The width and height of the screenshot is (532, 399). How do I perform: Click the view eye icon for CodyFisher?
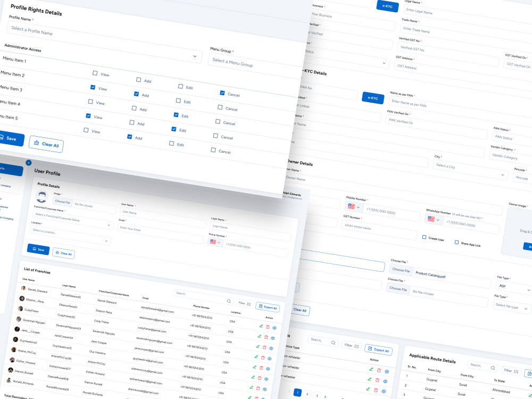pyautogui.click(x=271, y=348)
